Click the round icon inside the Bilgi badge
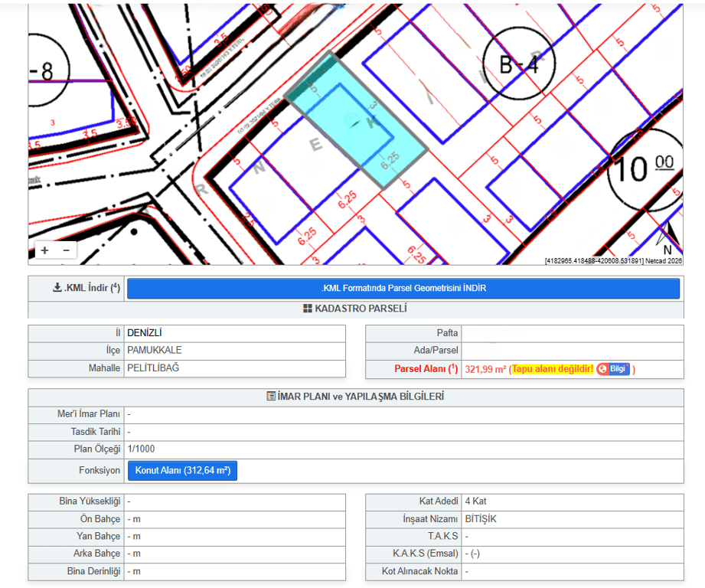Image resolution: width=705 pixels, height=588 pixels. point(604,368)
